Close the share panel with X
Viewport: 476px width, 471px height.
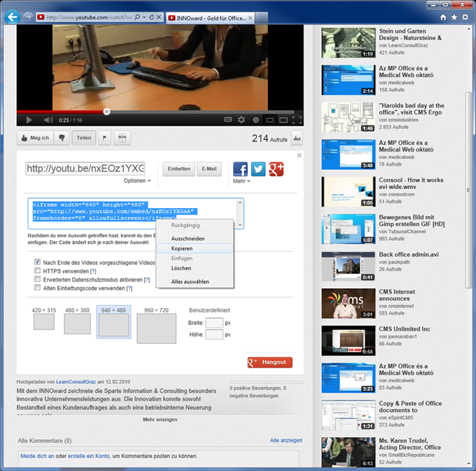pyautogui.click(x=299, y=156)
